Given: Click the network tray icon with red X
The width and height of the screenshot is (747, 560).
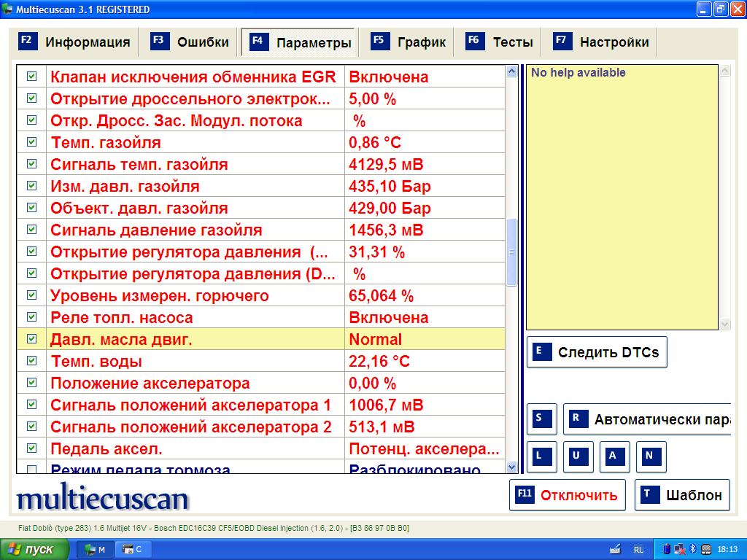Looking at the screenshot, I should coord(680,550).
